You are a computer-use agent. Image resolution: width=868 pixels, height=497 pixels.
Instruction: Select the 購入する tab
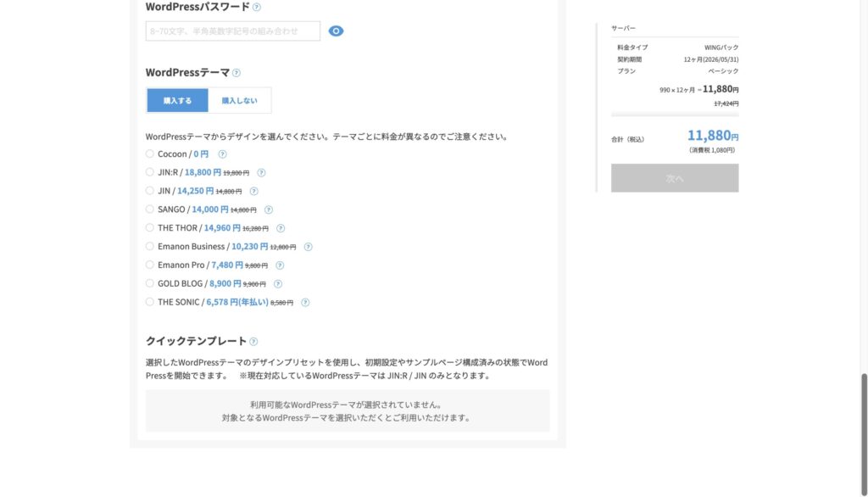pyautogui.click(x=177, y=100)
